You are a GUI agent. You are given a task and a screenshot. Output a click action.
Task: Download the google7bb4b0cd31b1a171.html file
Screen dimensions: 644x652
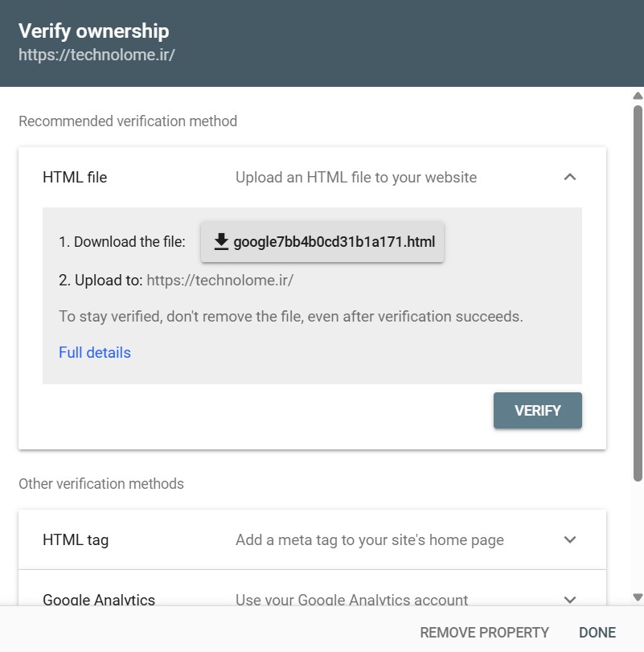tap(322, 242)
